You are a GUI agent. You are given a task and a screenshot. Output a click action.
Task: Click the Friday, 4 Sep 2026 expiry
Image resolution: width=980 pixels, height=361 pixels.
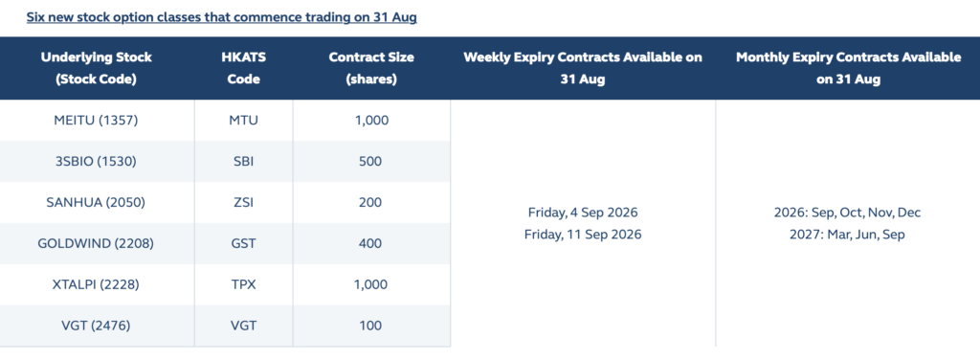583,213
